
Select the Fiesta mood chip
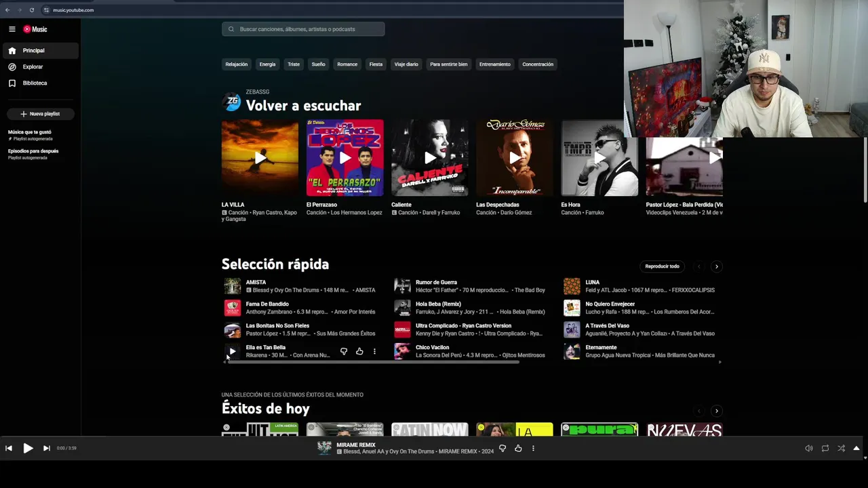pyautogui.click(x=376, y=64)
